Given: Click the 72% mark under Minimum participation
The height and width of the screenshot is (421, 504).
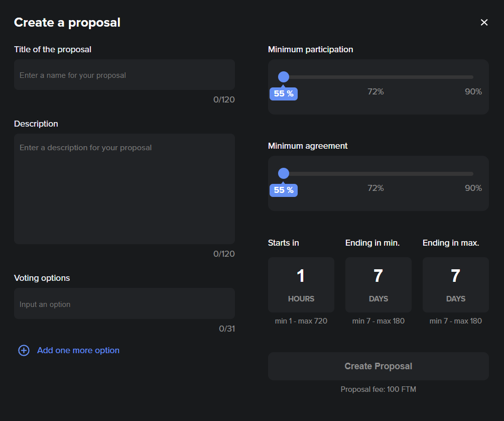Looking at the screenshot, I should point(375,92).
